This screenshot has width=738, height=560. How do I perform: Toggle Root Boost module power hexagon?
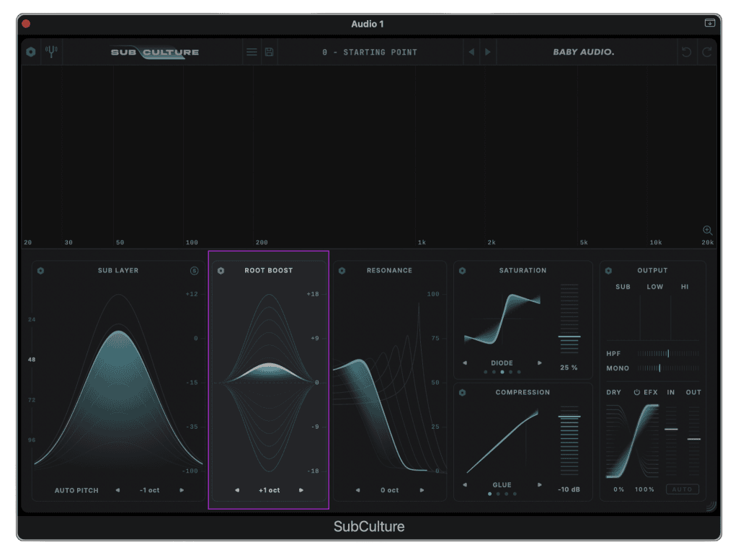(221, 270)
